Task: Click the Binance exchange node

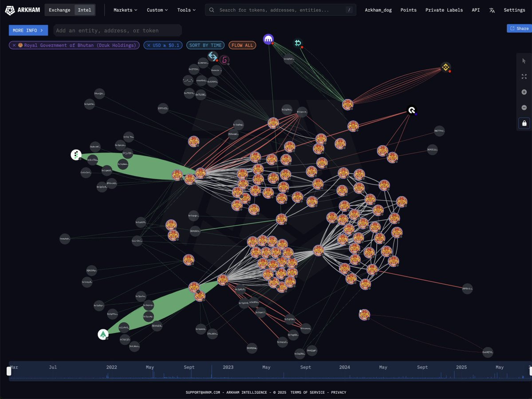Action: (x=445, y=67)
